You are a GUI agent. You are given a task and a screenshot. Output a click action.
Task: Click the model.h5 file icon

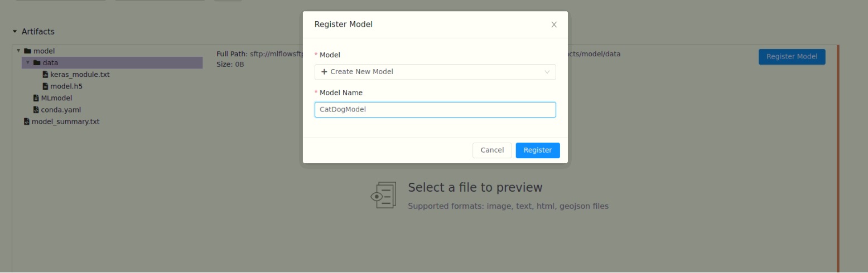[45, 86]
